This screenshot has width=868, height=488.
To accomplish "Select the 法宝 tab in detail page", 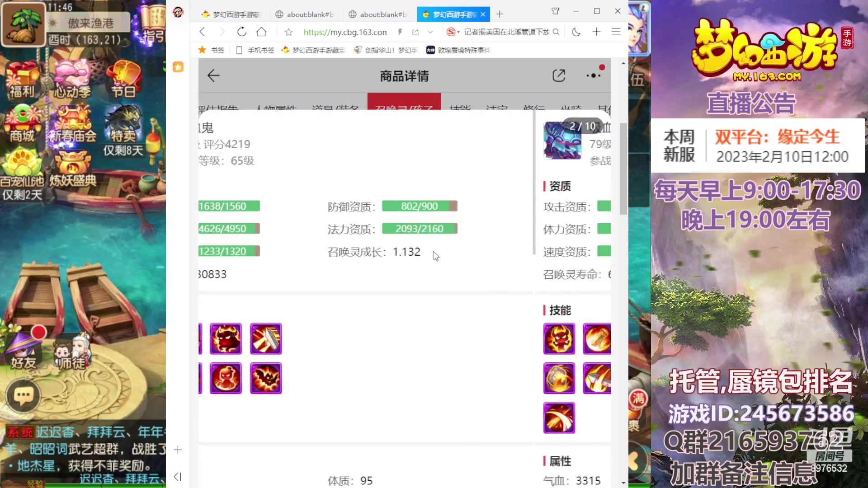I will coord(496,108).
